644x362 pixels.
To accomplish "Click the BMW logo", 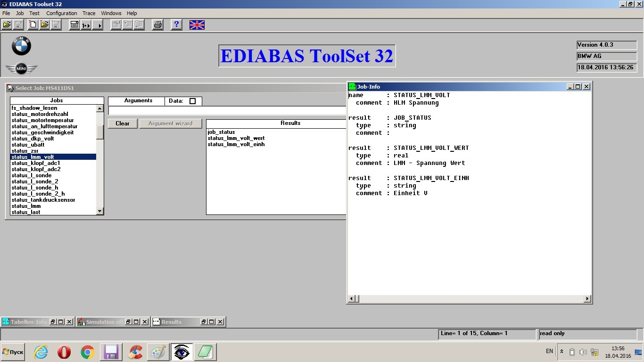I will coord(21,46).
